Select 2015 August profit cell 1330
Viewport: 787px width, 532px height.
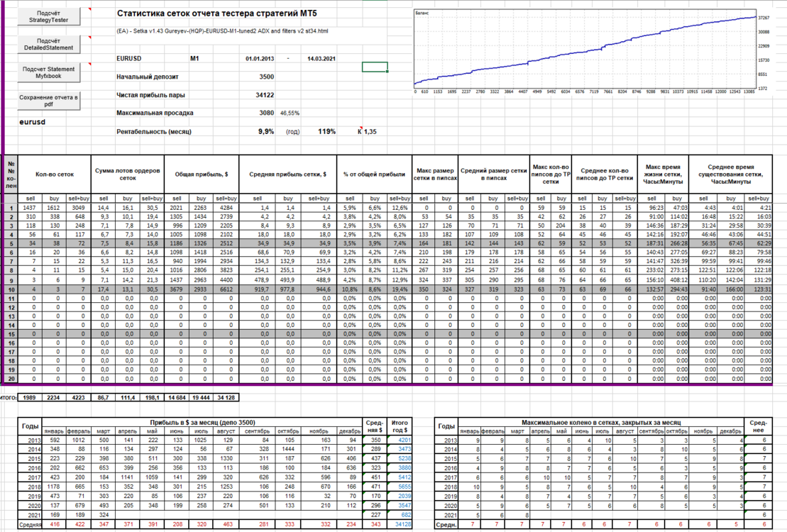click(226, 459)
